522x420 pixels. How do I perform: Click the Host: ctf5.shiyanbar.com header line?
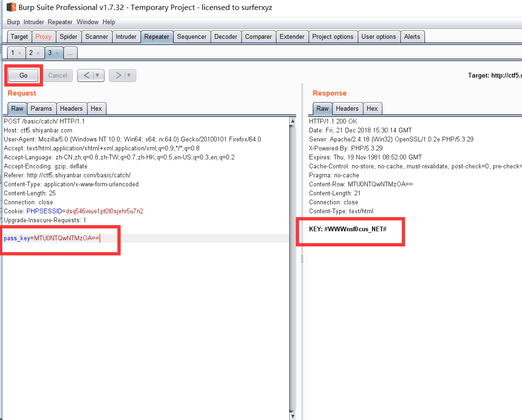38,130
